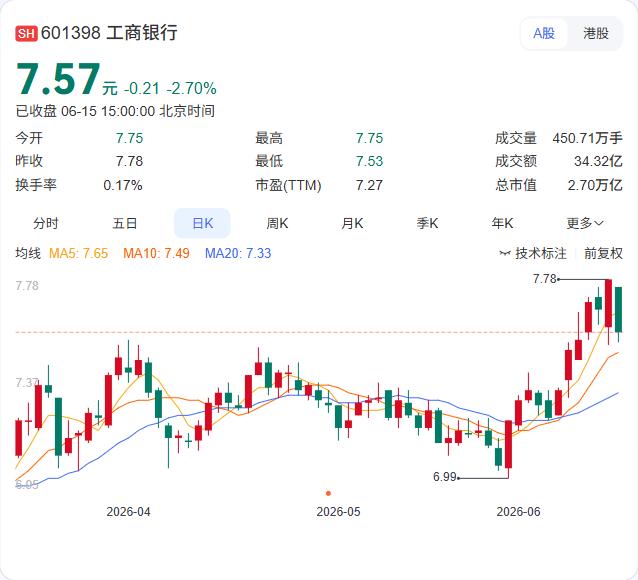Click the 总市值 value 2.70万亿

(x=595, y=185)
